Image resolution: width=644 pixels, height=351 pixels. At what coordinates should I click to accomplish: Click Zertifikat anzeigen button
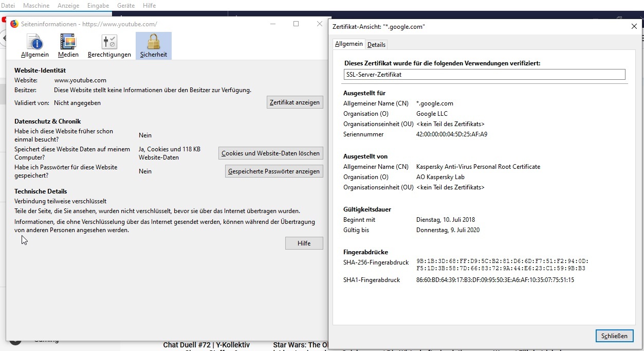[295, 102]
